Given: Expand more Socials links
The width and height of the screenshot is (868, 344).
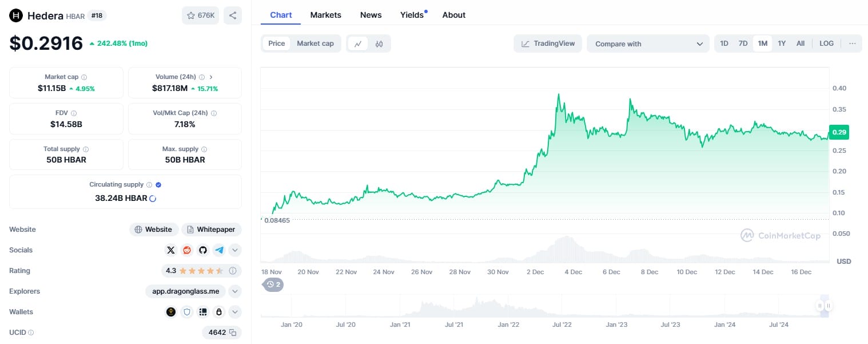Looking at the screenshot, I should point(235,250).
